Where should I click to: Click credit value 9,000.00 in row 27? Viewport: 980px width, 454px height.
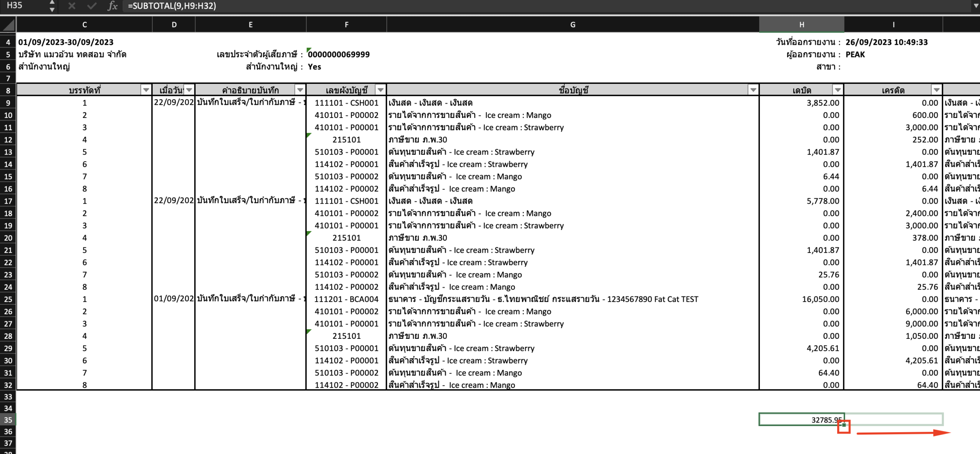(x=921, y=323)
